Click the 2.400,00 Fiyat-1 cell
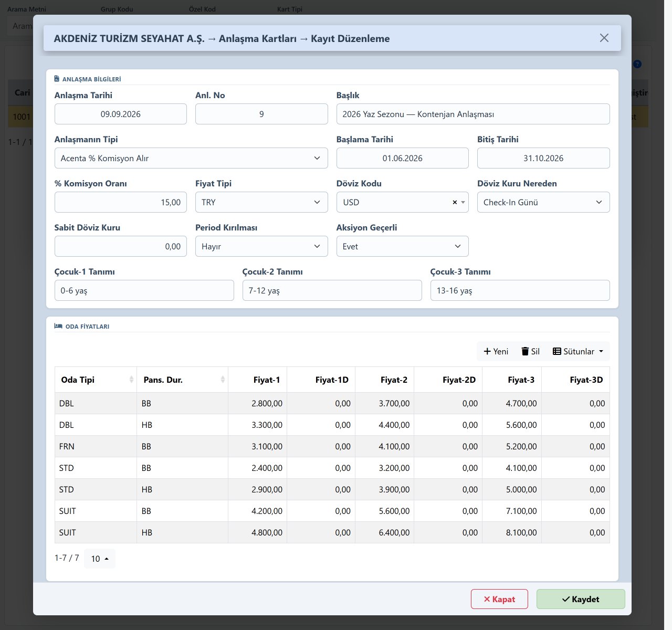672x630 pixels. click(x=257, y=468)
